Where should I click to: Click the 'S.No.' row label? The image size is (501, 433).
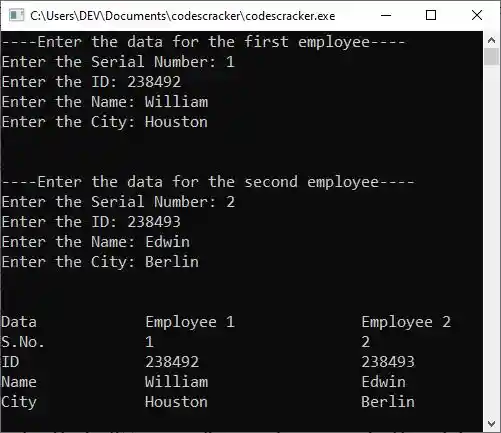[23, 342]
